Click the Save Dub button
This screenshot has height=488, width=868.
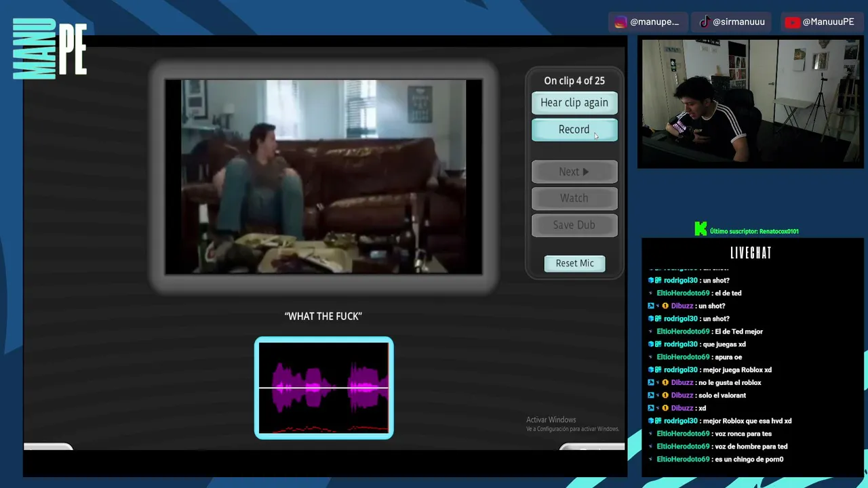(x=574, y=225)
